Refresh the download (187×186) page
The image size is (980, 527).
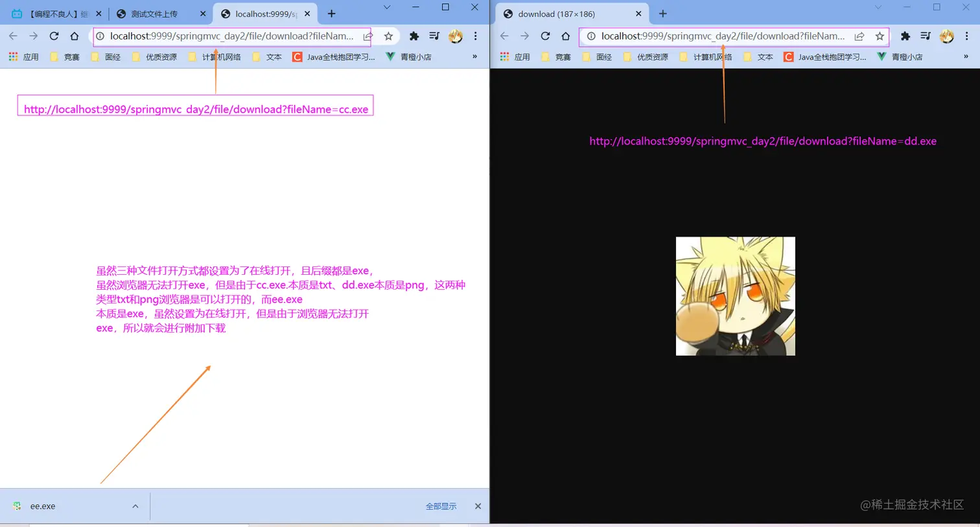(545, 36)
